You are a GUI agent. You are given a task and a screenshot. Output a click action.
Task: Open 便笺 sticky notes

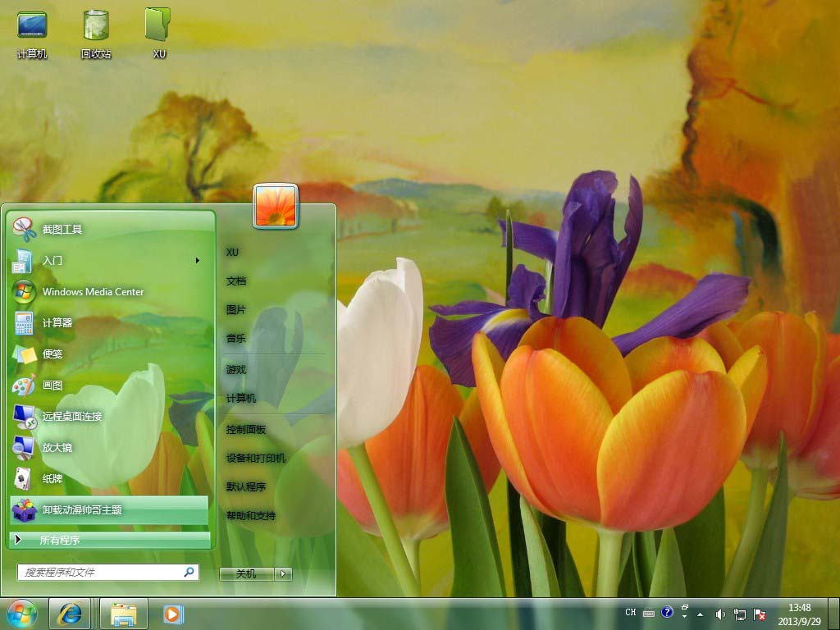[x=52, y=354]
